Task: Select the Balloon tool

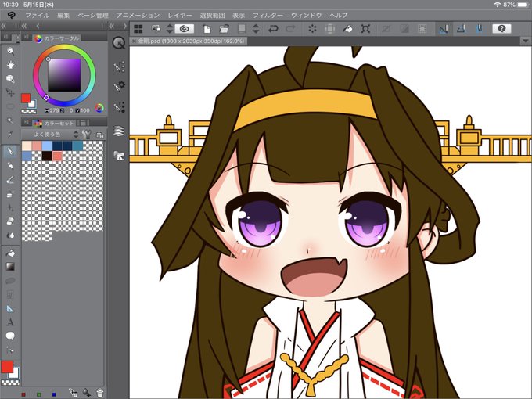Action: (x=10, y=336)
